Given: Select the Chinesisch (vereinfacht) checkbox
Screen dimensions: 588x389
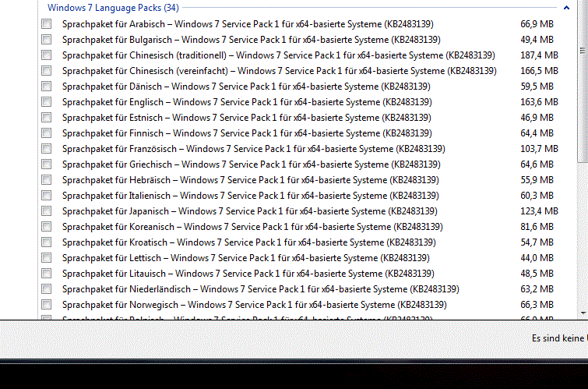Looking at the screenshot, I should [47, 71].
